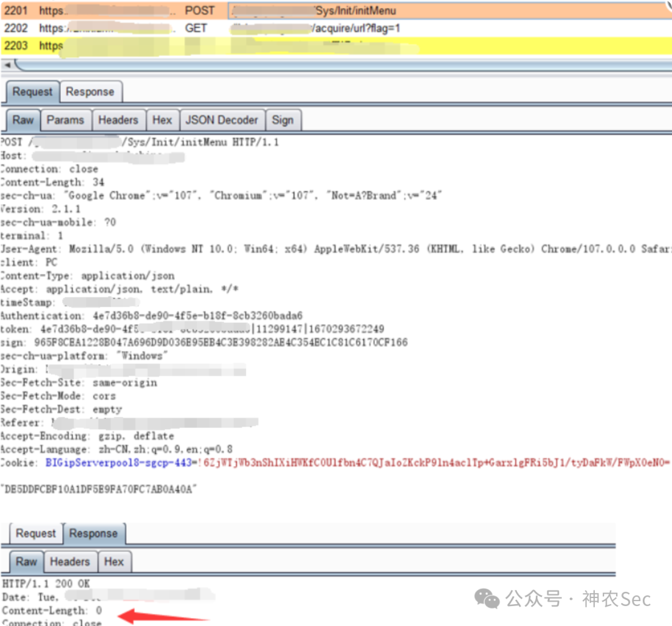Open the Sign tab

click(283, 120)
